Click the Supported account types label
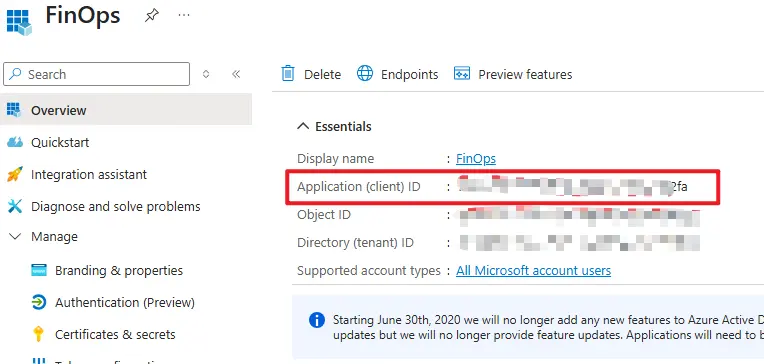This screenshot has width=764, height=364. 369,270
